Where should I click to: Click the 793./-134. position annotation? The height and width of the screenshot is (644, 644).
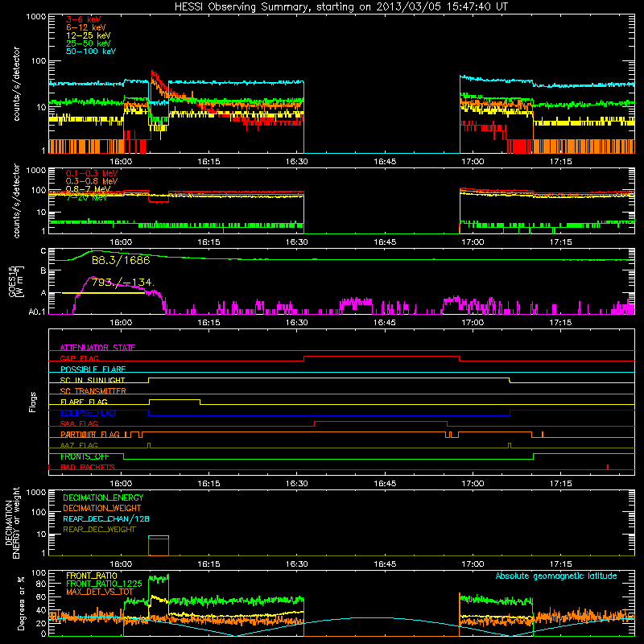click(x=122, y=283)
